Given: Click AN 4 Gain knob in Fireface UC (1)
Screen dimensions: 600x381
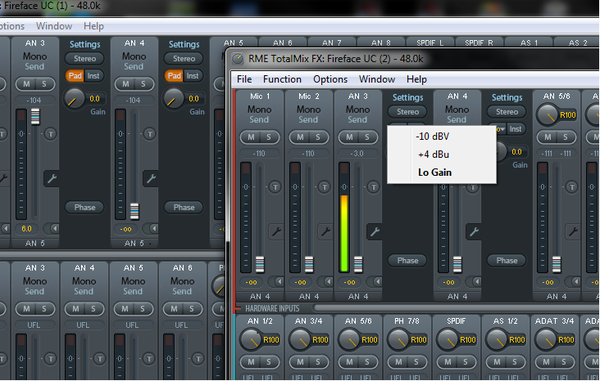Looking at the screenshot, I should (173, 98).
